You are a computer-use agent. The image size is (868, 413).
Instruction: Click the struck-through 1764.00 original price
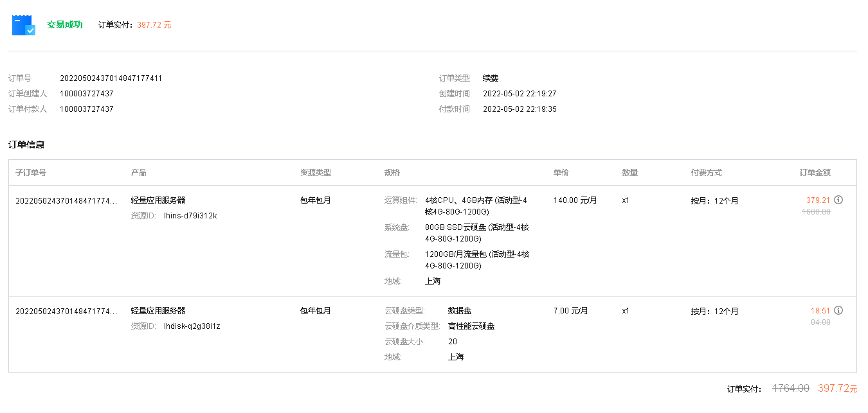click(x=791, y=389)
